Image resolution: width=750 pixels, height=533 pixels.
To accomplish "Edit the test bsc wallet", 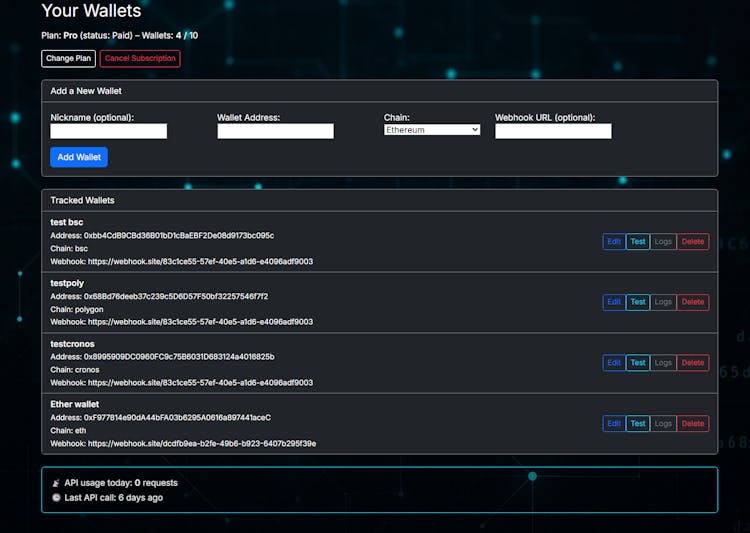I will coord(614,242).
